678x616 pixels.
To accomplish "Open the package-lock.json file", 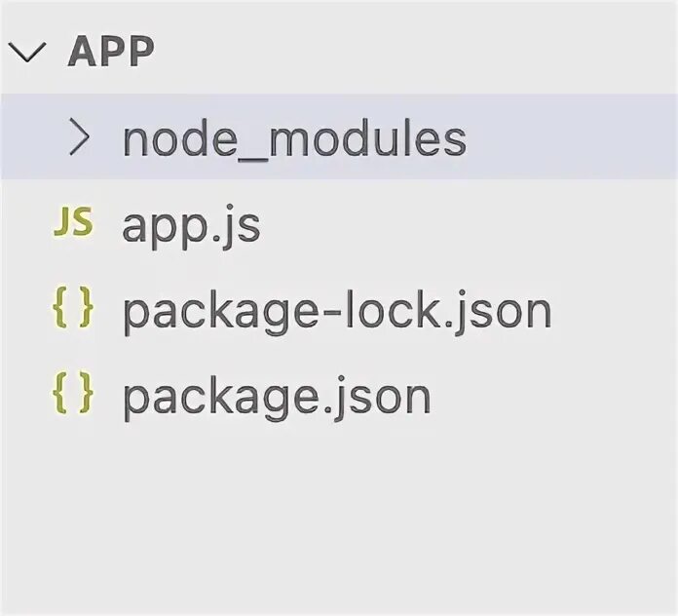I will tap(336, 311).
